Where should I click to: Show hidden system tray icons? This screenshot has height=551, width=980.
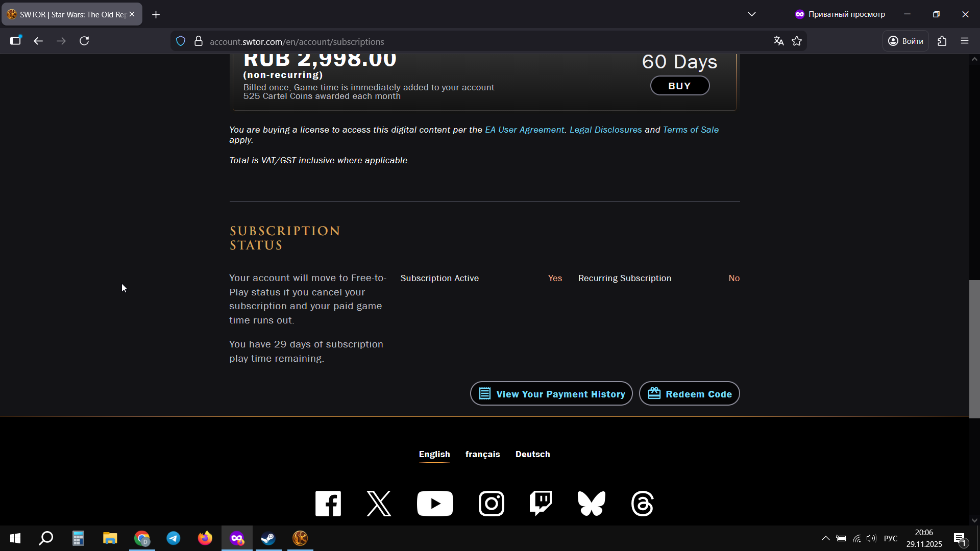[x=825, y=538]
